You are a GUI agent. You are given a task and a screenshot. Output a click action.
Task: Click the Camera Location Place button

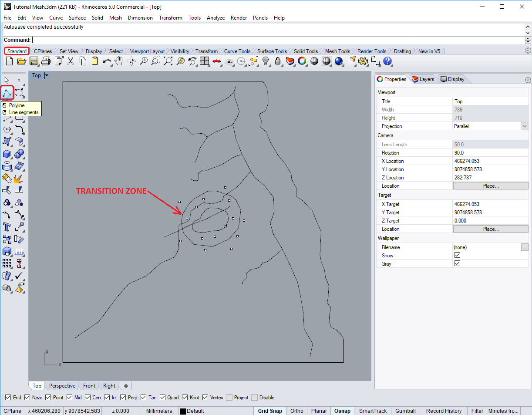pos(491,186)
